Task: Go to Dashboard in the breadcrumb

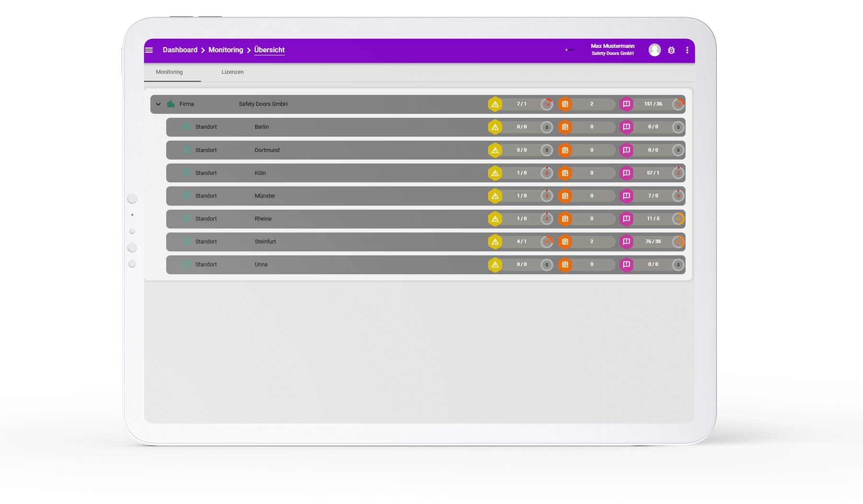Action: tap(180, 50)
